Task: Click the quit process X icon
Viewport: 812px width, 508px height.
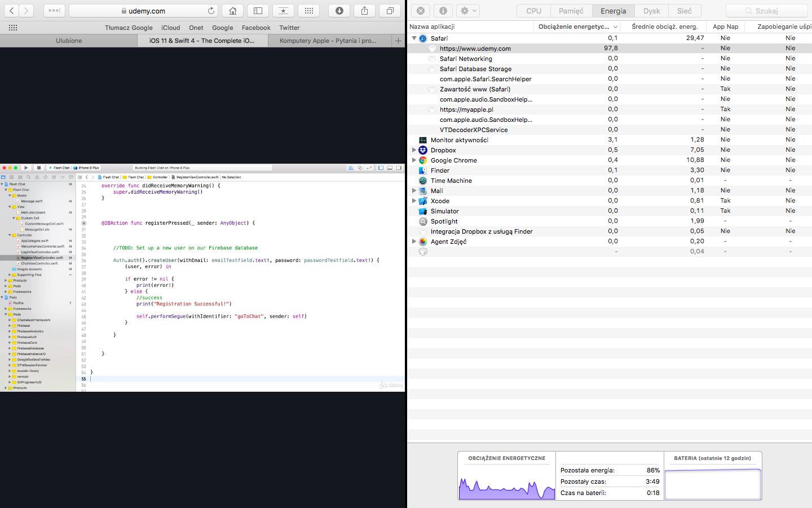Action: coord(421,11)
